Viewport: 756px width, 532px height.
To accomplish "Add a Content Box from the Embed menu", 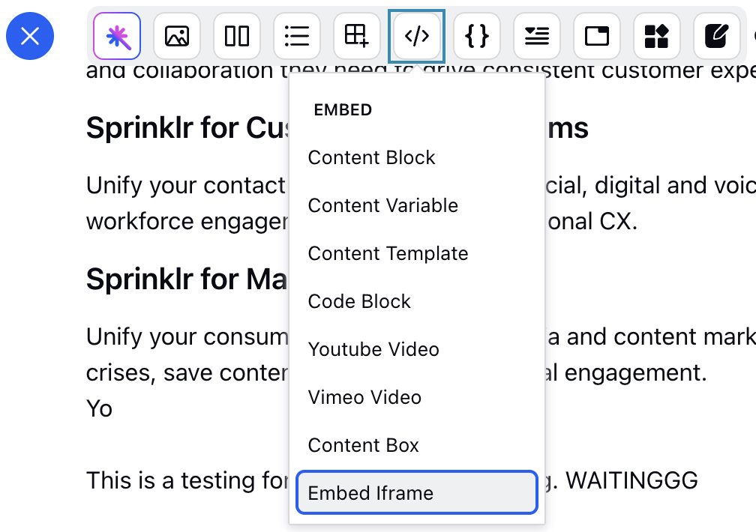I will point(417,445).
